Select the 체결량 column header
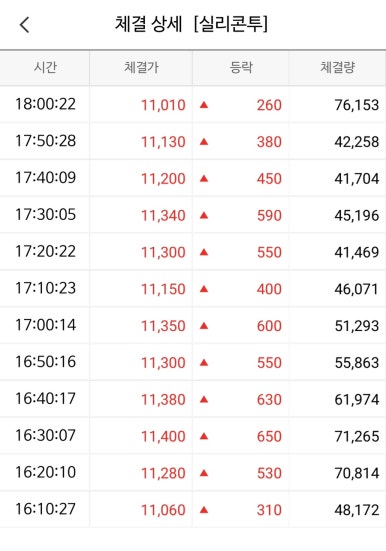Viewport: 386px width, 551px height. (x=337, y=67)
